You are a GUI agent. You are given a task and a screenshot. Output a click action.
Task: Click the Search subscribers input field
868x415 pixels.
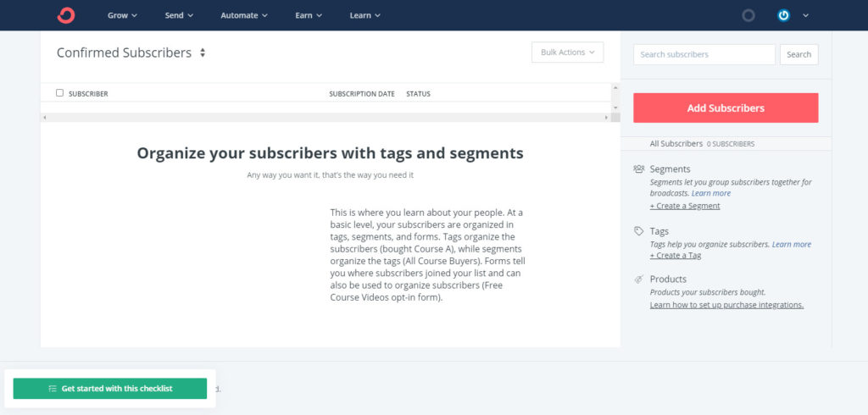pyautogui.click(x=704, y=54)
